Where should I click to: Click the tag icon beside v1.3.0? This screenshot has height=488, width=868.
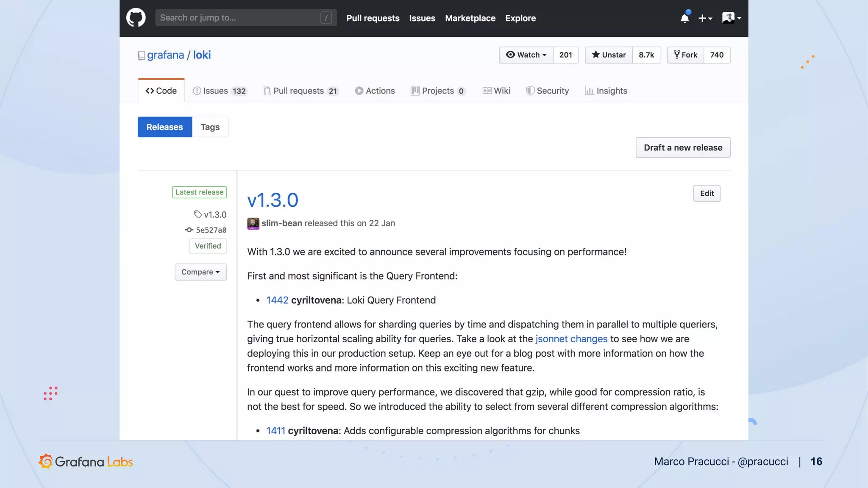198,214
